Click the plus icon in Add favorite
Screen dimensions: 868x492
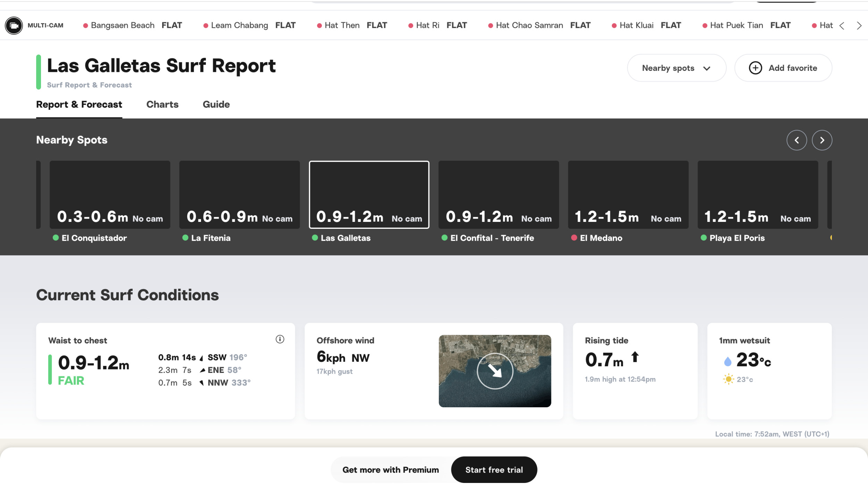(755, 68)
